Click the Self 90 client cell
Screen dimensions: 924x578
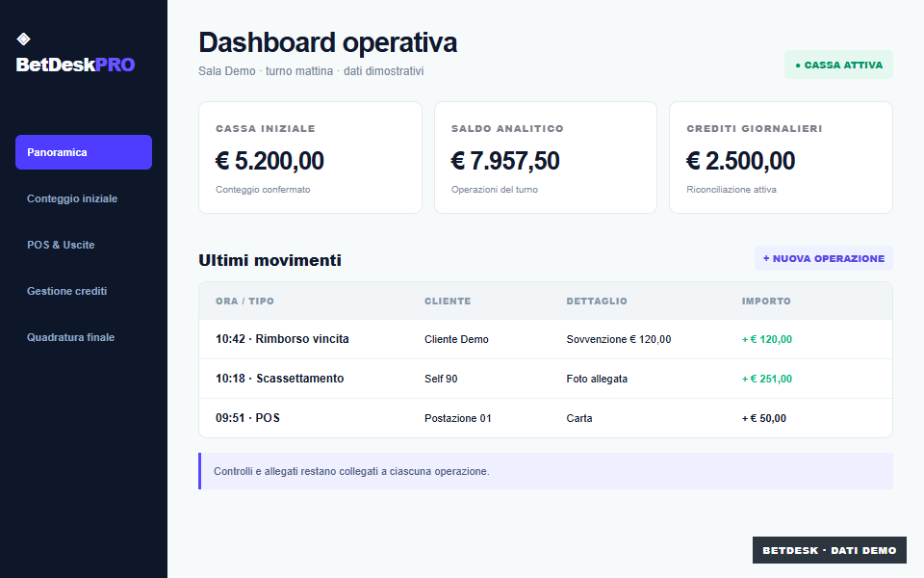click(x=441, y=379)
